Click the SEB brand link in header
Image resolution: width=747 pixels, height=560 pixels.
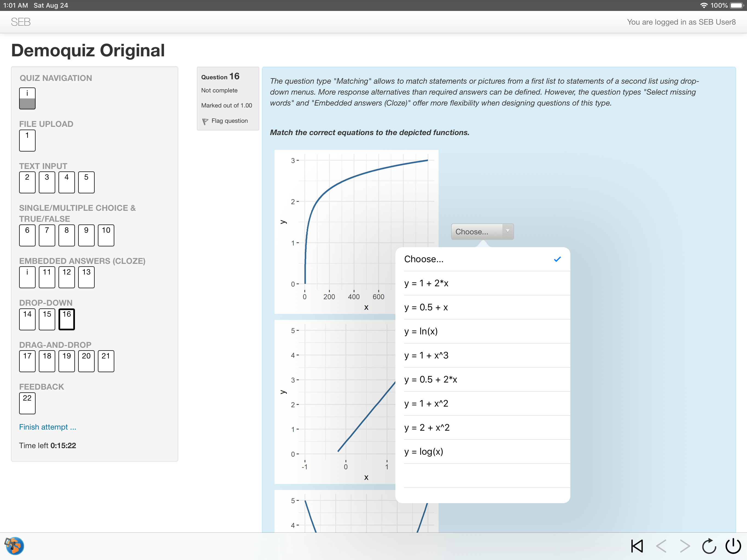click(x=21, y=22)
